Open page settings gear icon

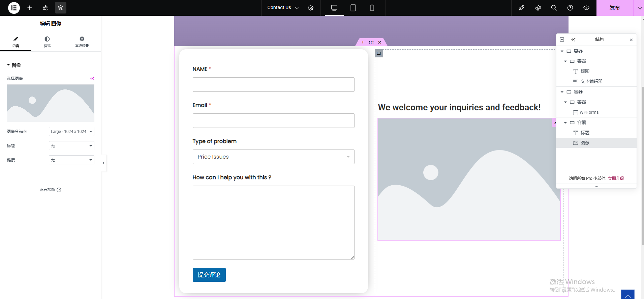tap(311, 8)
